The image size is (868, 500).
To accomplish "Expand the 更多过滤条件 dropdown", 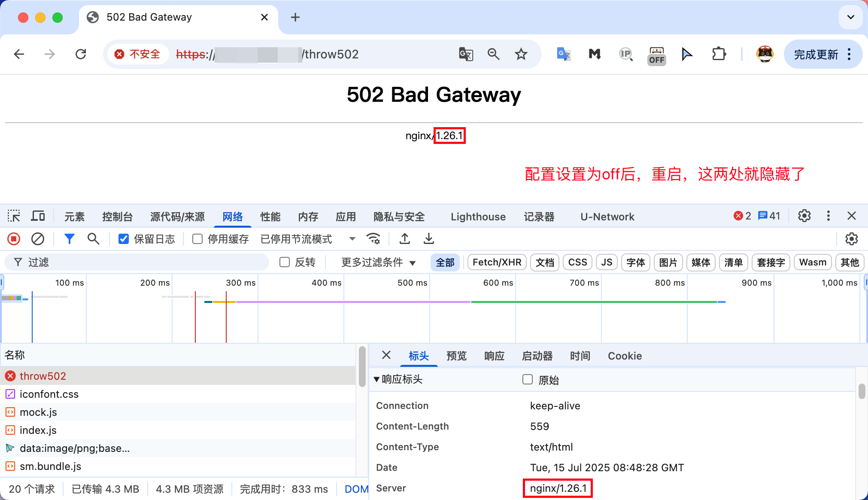I will click(378, 262).
